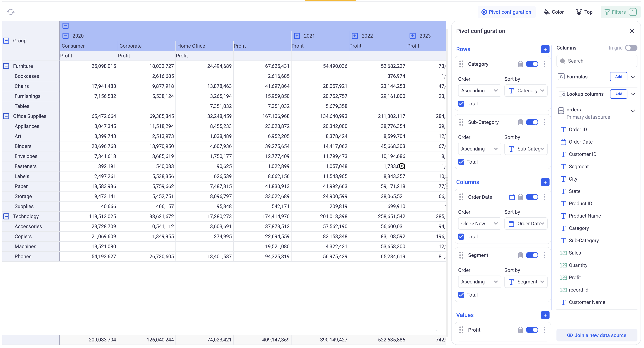The height and width of the screenshot is (348, 644).
Task: Add a new Values field
Action: click(545, 315)
